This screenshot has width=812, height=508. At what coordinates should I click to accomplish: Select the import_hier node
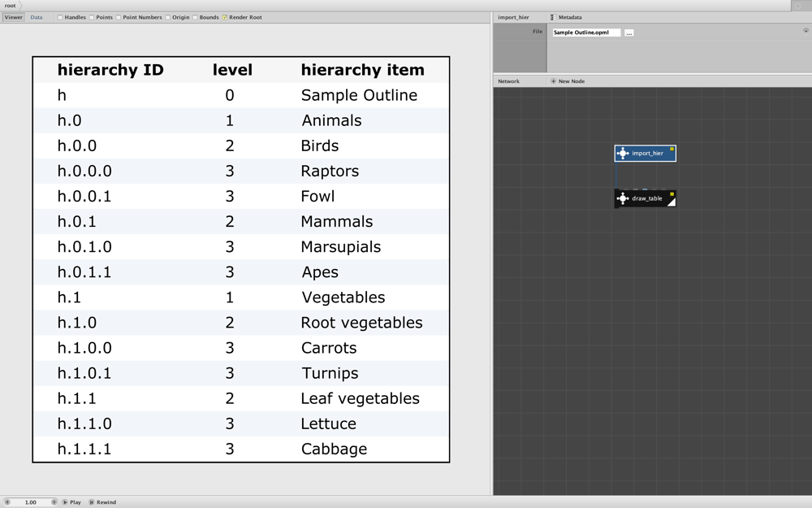[646, 154]
